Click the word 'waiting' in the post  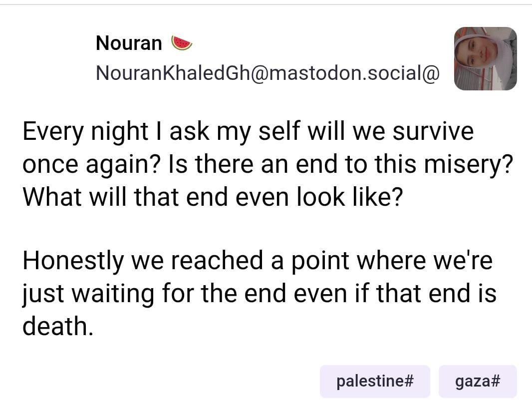(113, 294)
